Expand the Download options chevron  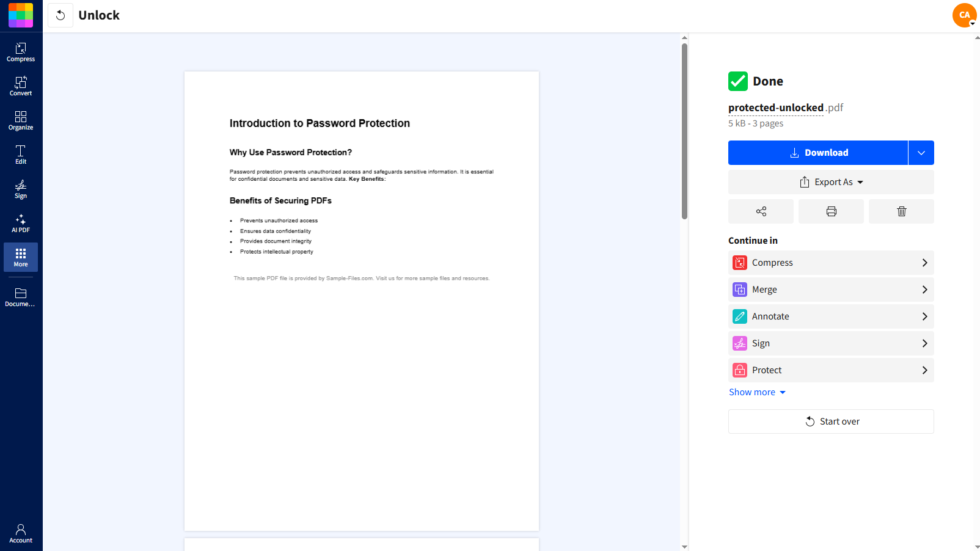[x=921, y=152]
